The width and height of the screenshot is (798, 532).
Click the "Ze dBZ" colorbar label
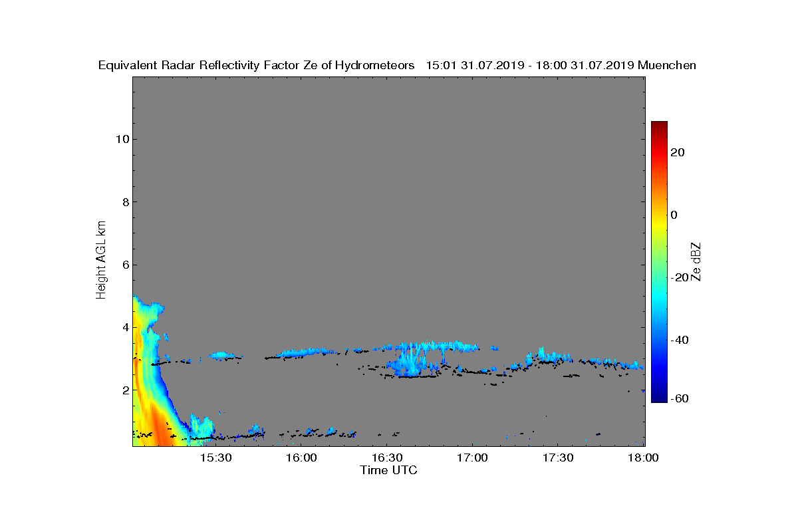(696, 261)
